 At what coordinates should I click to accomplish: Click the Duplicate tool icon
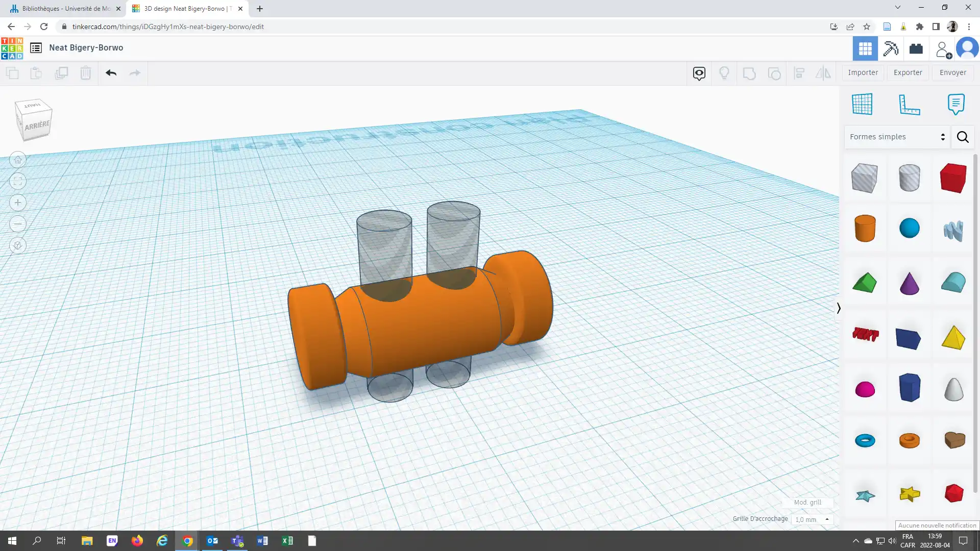61,73
